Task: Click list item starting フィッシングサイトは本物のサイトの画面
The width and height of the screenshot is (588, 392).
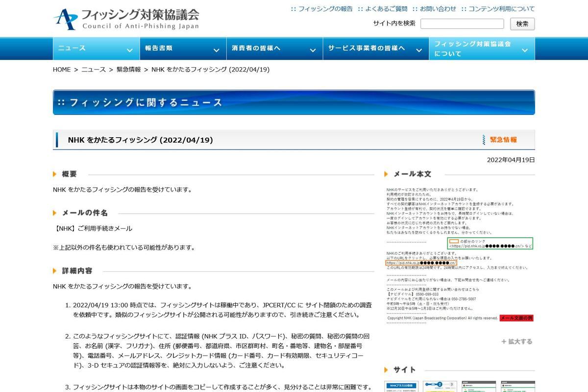Action: 222,387
